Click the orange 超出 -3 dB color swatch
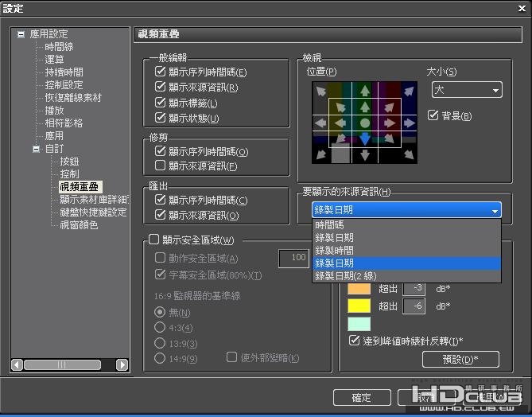532x417 pixels. (359, 289)
